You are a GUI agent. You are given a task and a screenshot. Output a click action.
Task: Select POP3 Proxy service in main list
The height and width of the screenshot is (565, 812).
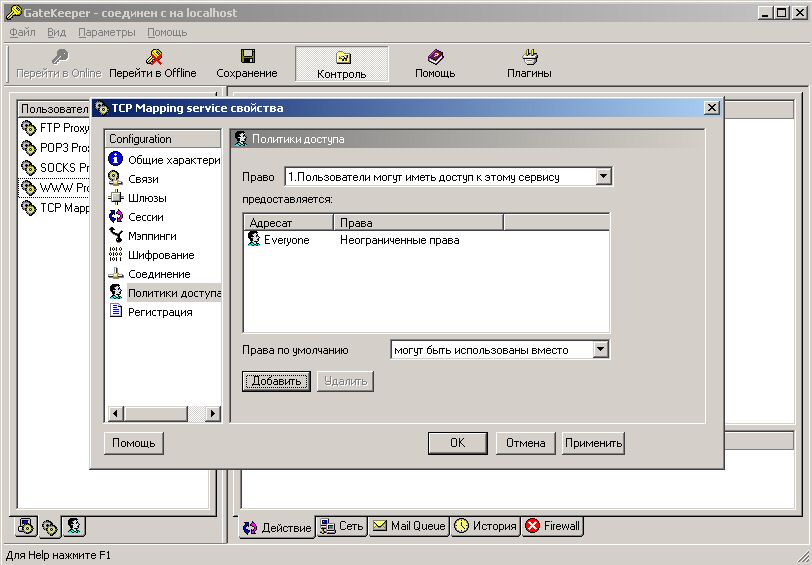(55, 148)
